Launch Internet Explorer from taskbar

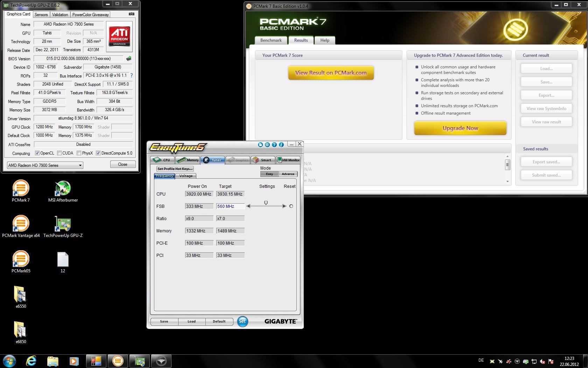coord(31,361)
